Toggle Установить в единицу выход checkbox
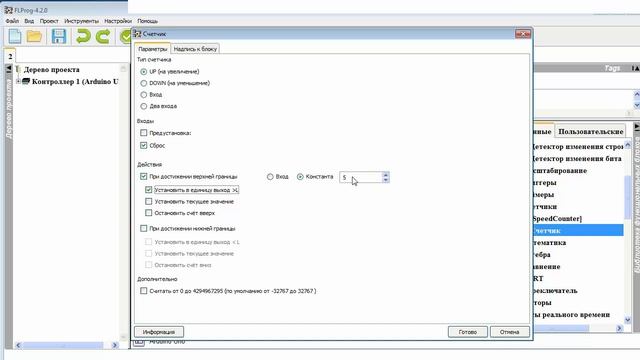 pyautogui.click(x=149, y=190)
